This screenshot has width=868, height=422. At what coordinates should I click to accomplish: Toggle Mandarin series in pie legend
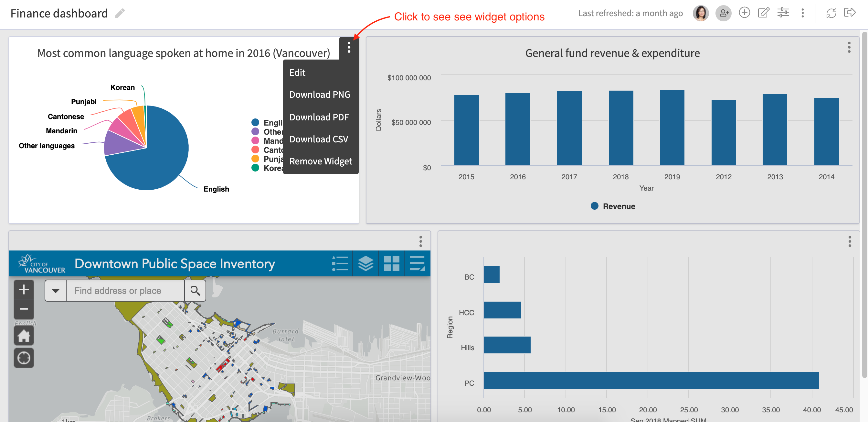click(x=267, y=141)
